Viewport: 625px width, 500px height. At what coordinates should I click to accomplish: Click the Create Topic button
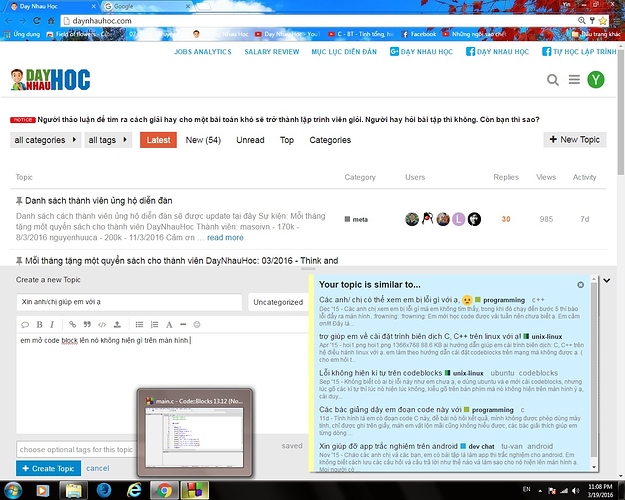(x=46, y=468)
